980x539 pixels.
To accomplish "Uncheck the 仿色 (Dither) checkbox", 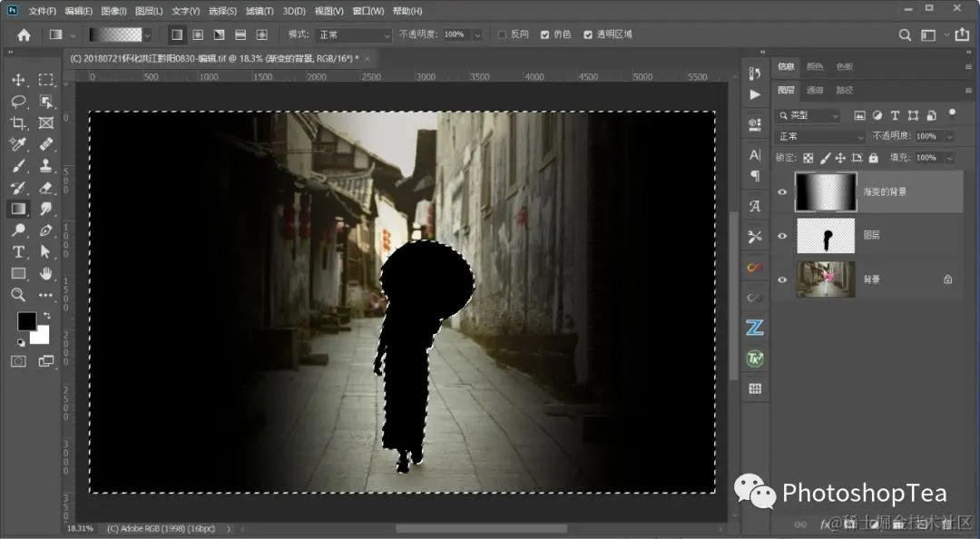I will pos(544,34).
